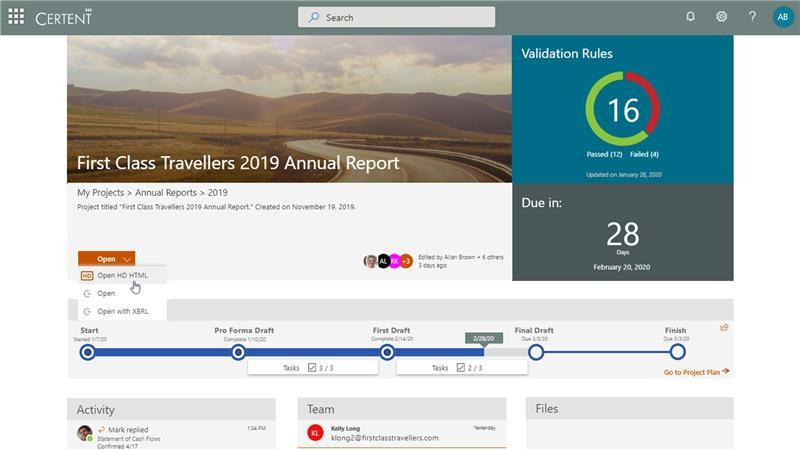The width and height of the screenshot is (800, 450).
Task: Open the Mark replied activity entry
Action: tap(171, 437)
